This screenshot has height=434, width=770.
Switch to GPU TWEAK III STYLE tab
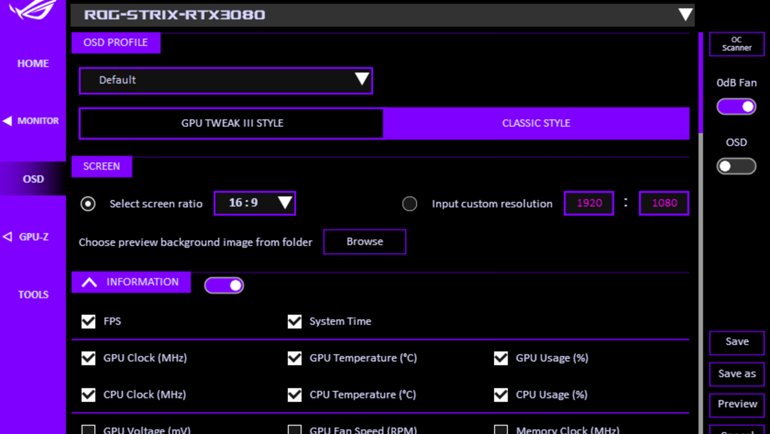pos(232,123)
